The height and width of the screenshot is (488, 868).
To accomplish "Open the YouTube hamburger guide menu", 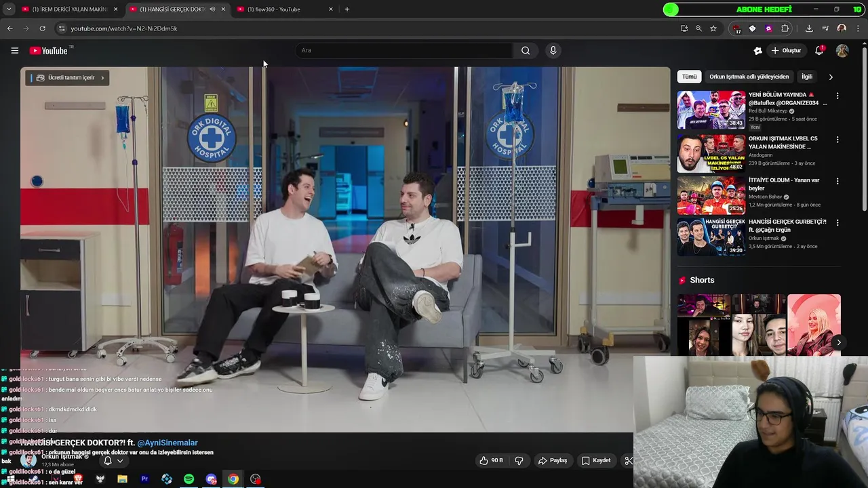I will [14, 50].
